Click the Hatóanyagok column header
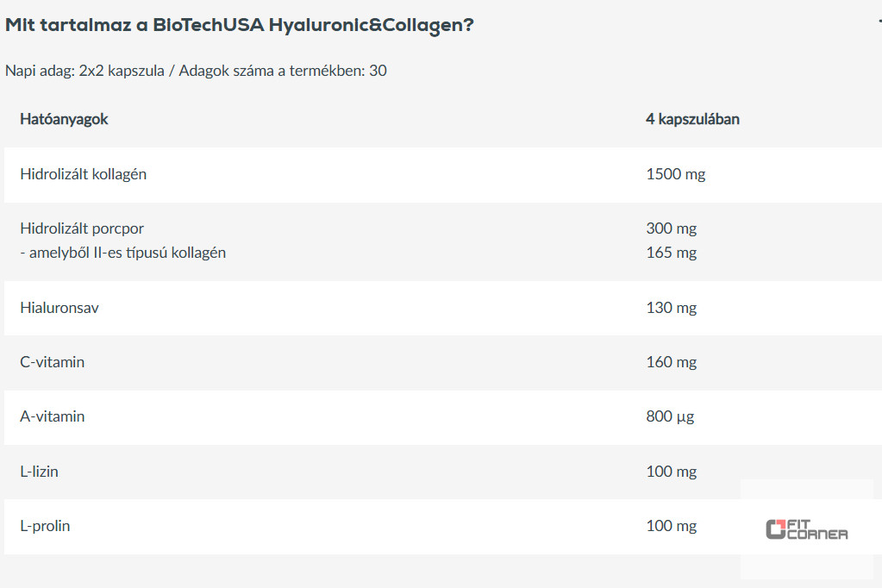Image resolution: width=882 pixels, height=588 pixels. (x=64, y=119)
